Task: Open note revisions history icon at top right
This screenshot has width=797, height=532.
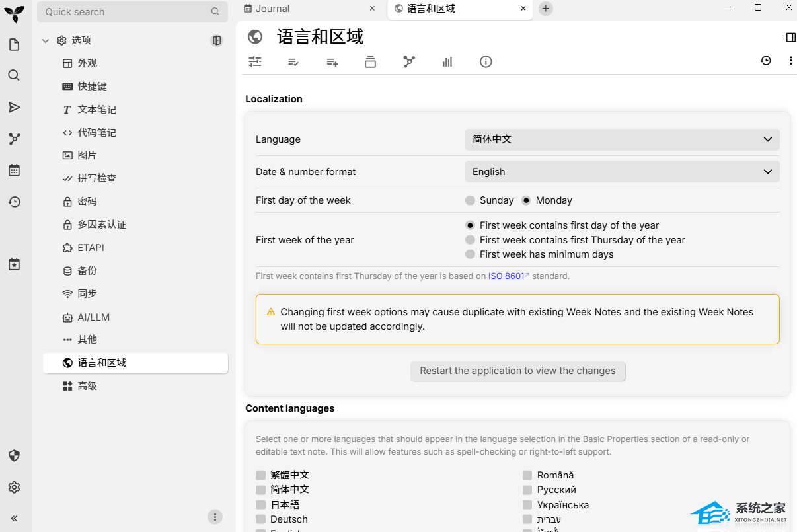Action: [x=766, y=61]
